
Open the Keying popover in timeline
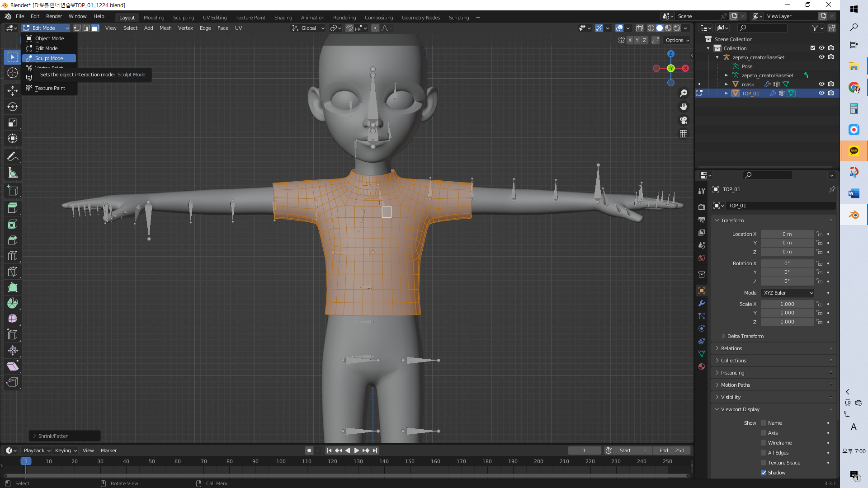tap(66, 450)
